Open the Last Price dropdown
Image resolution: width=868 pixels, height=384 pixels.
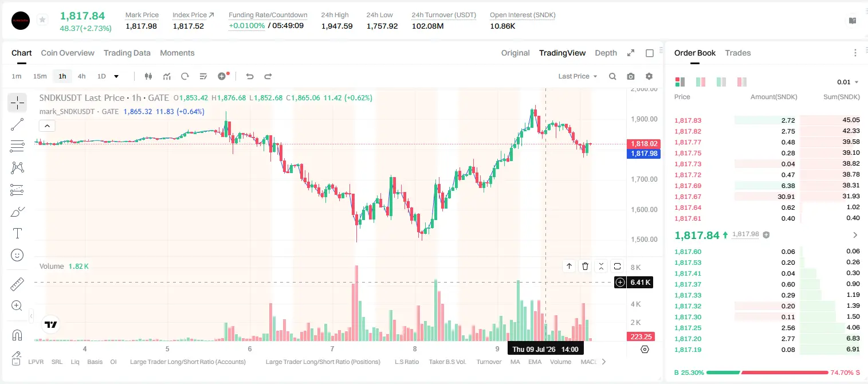coord(578,76)
